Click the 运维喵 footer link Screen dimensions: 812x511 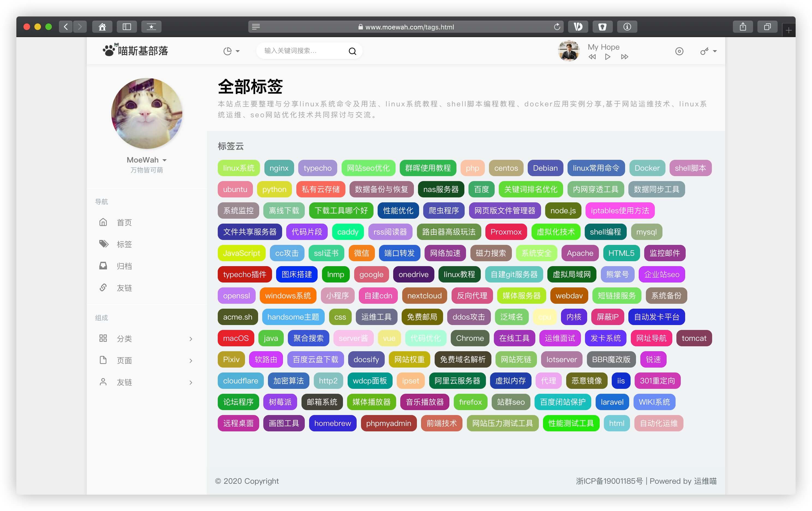[705, 481]
